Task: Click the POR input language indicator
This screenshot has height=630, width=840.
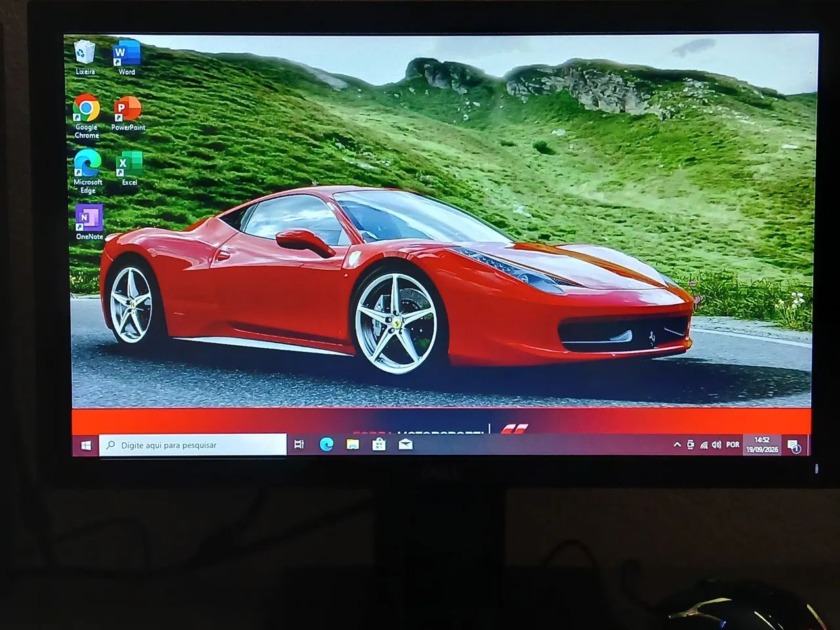Action: (x=733, y=444)
